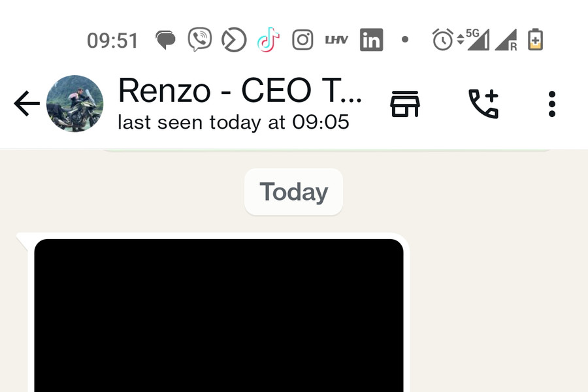Screen dimensions: 588x392
Task: Tap Renzo's motorcycle profile picture
Action: [x=74, y=104]
